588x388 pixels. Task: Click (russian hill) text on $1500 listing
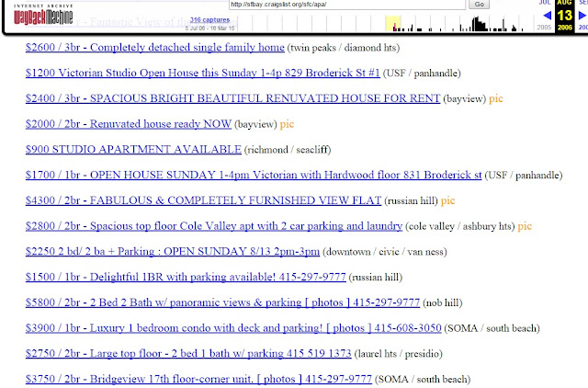pyautogui.click(x=376, y=278)
